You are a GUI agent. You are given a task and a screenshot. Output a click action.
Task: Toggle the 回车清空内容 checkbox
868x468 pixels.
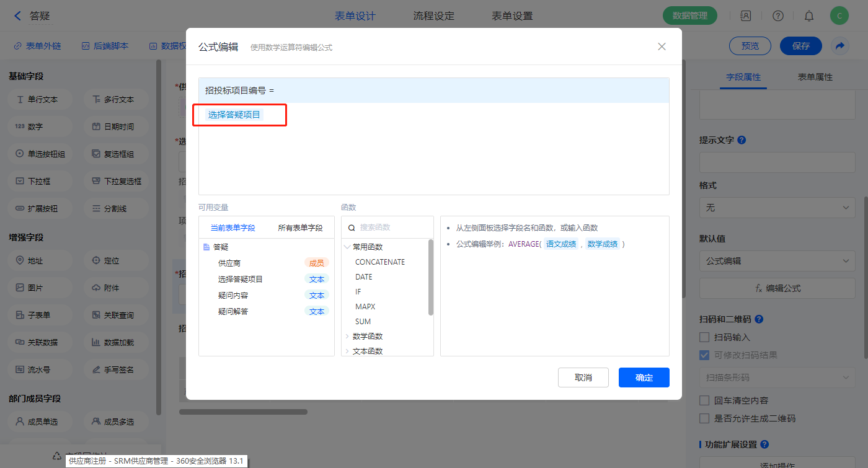[x=704, y=400]
